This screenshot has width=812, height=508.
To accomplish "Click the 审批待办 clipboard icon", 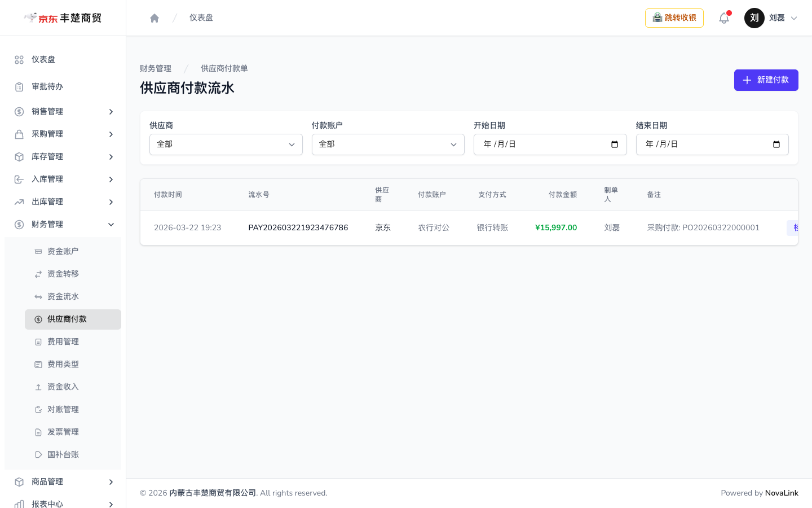I will pos(19,87).
